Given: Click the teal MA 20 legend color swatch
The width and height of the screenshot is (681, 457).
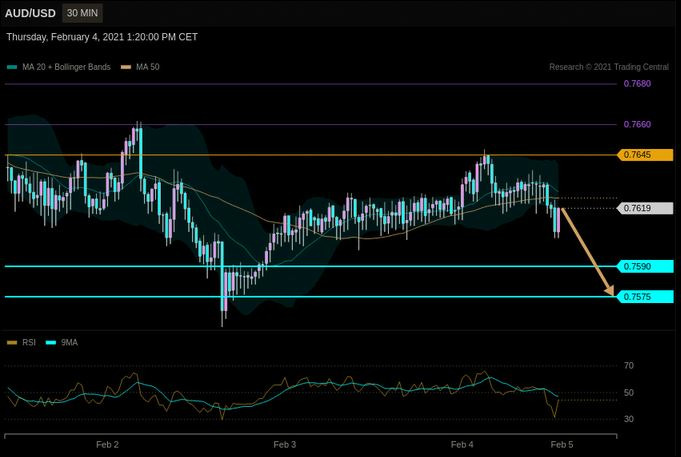Looking at the screenshot, I should [x=12, y=67].
